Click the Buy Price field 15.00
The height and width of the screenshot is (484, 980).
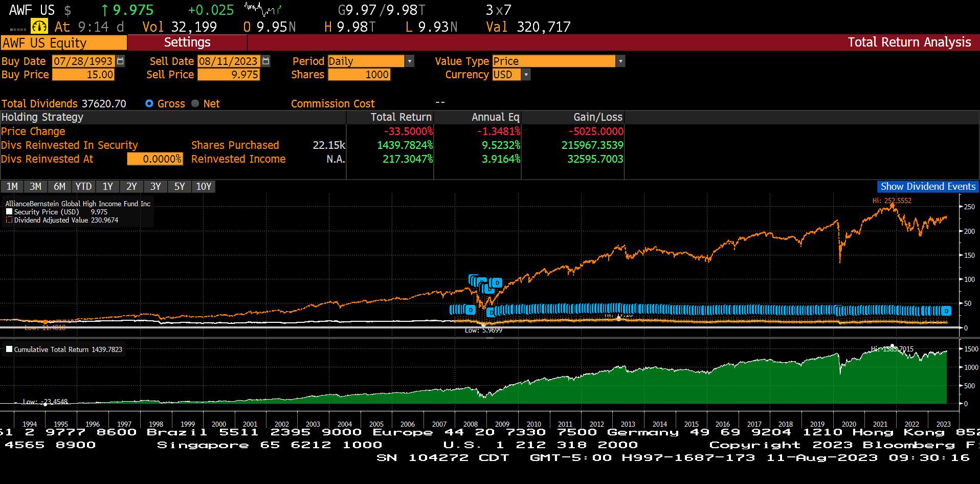[x=83, y=75]
